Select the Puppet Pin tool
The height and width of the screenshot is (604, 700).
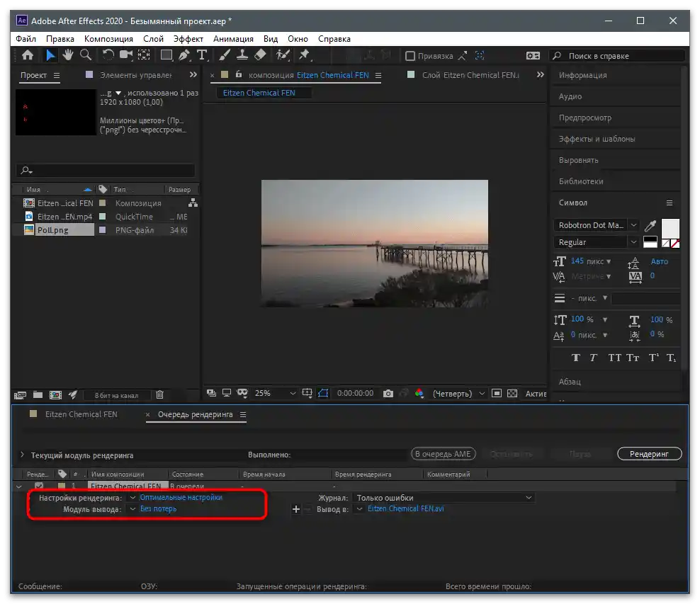pos(305,55)
